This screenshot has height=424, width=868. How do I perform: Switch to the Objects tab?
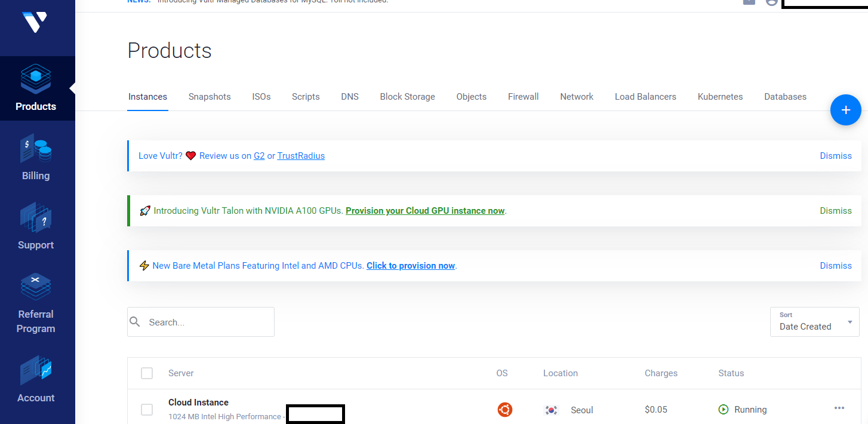coord(472,97)
